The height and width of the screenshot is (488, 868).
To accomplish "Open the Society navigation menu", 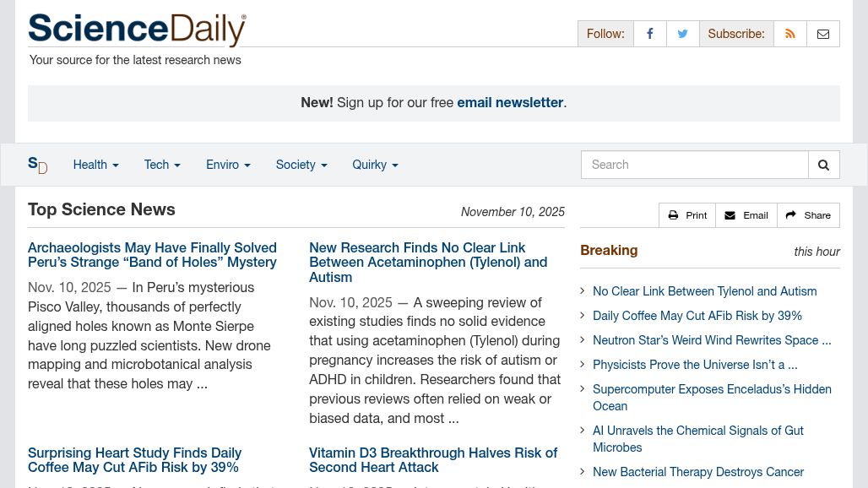I will point(301,165).
